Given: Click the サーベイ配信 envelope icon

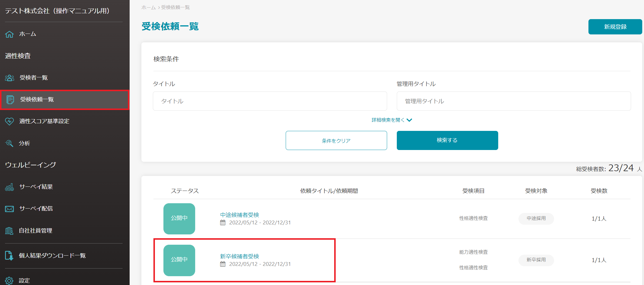Looking at the screenshot, I should pos(9,209).
